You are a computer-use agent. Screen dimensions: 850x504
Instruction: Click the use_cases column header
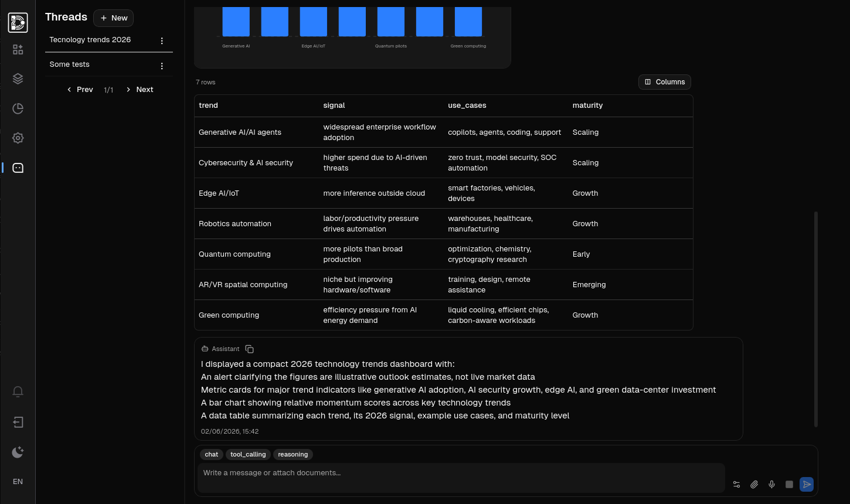467,105
